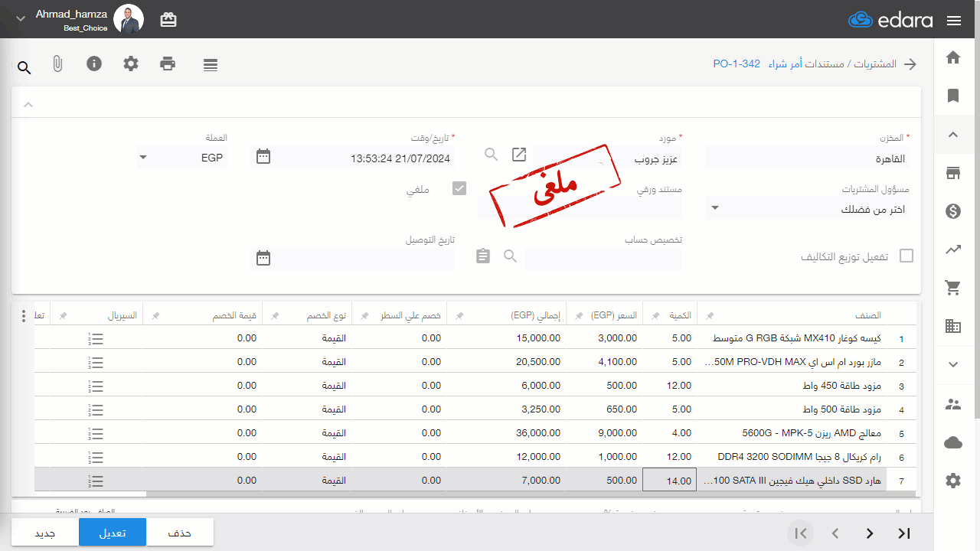Open the sidebar settings gear

click(x=953, y=481)
